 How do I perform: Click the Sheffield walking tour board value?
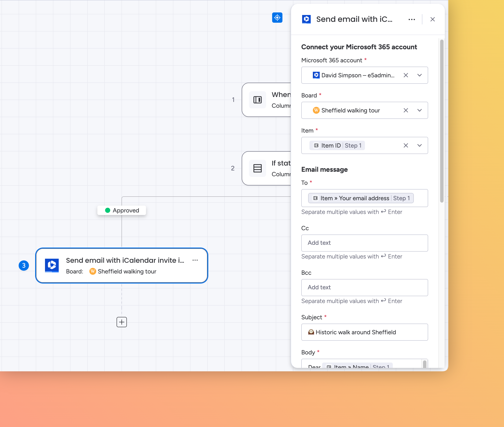pos(346,110)
